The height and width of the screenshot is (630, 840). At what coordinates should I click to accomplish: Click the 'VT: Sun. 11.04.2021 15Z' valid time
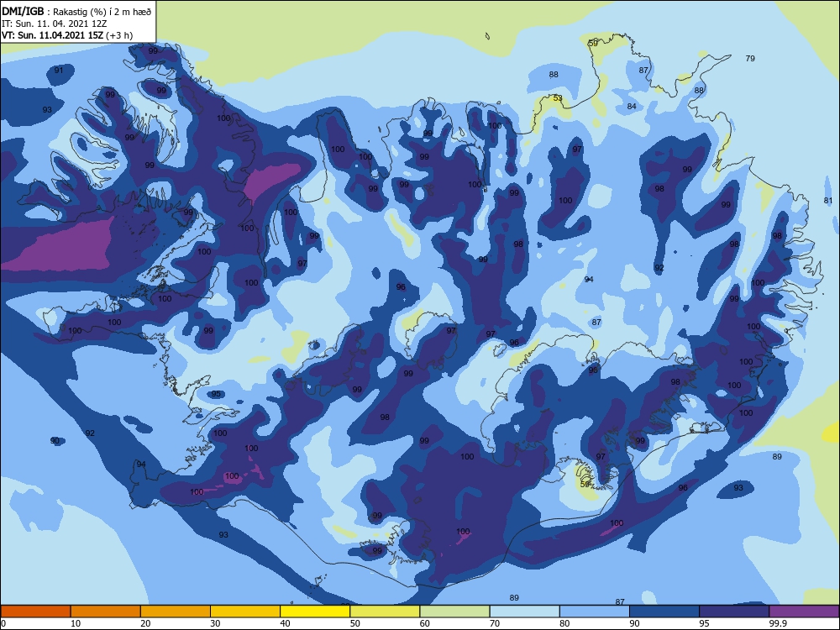point(52,35)
